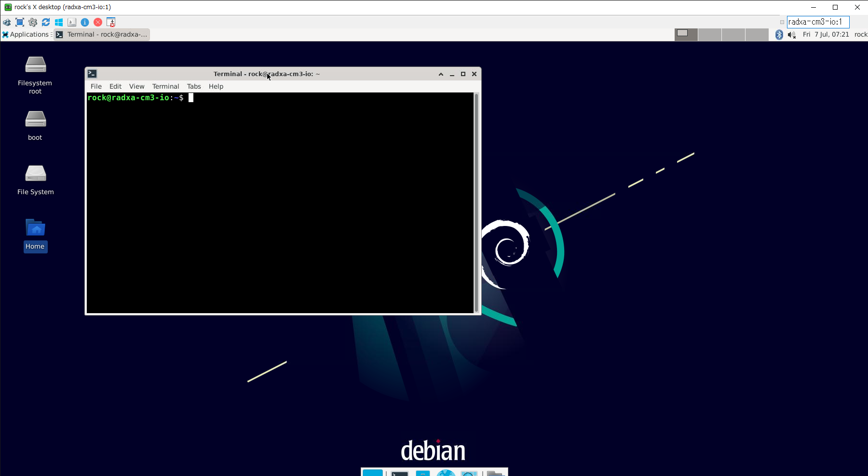Open the Tabs menu
868x476 pixels.
coord(194,87)
